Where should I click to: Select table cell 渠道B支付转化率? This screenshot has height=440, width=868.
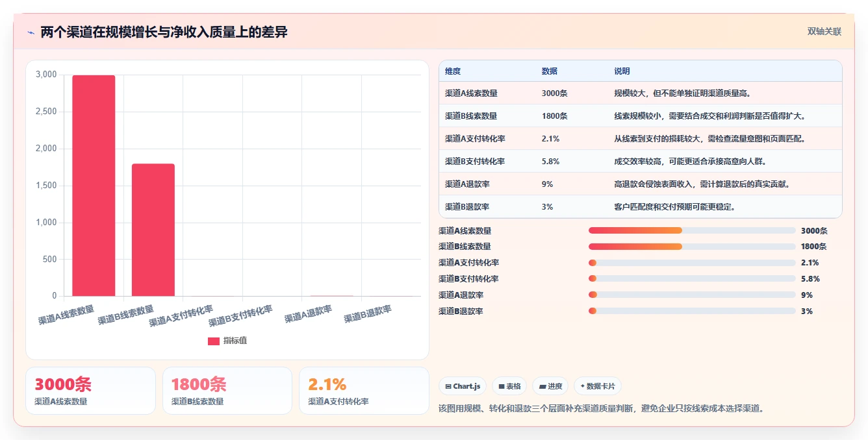[x=475, y=162]
